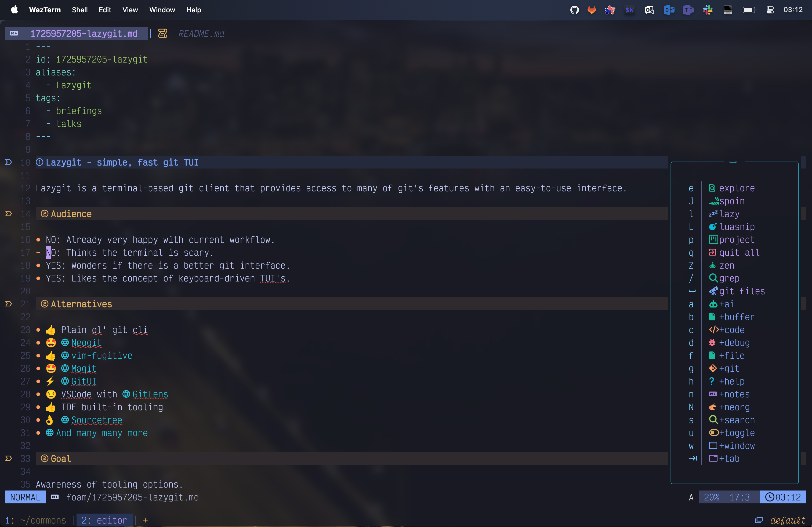Viewport: 812px width, 527px height.
Task: Click the clock icon in status line
Action: click(770, 497)
